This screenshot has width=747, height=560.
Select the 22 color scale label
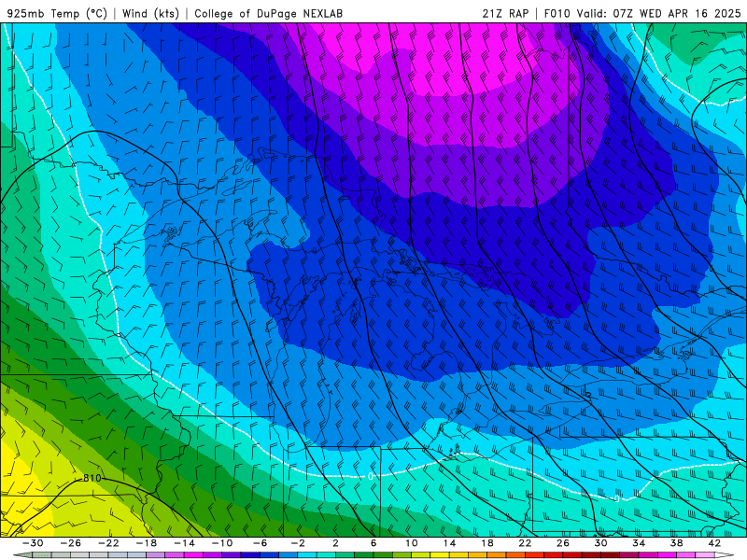point(525,543)
